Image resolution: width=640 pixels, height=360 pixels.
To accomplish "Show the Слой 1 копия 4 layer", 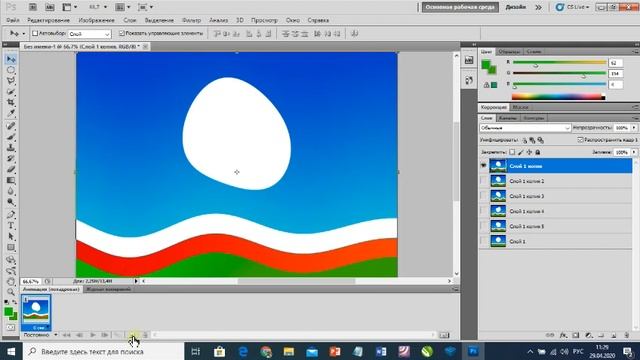I will [x=484, y=211].
